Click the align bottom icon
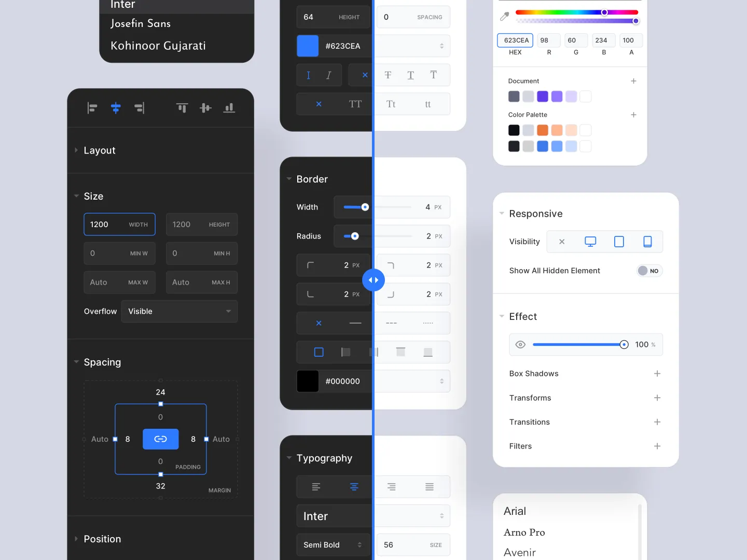This screenshot has width=747, height=560. click(229, 108)
